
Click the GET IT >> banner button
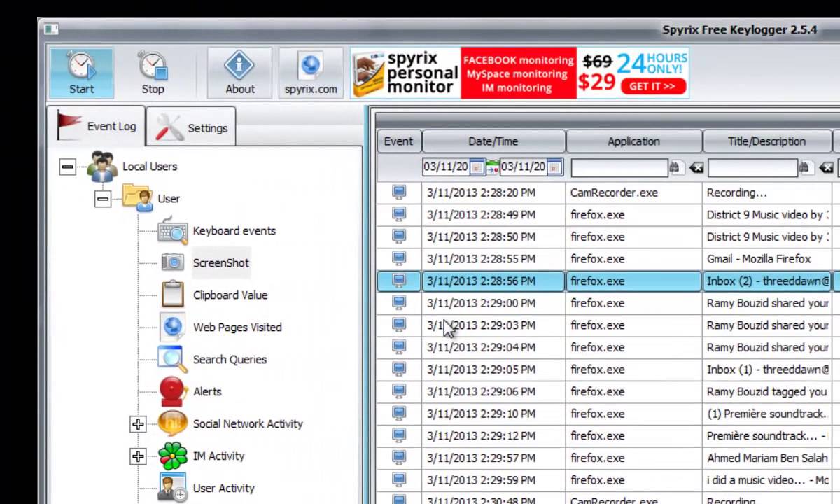pos(652,87)
